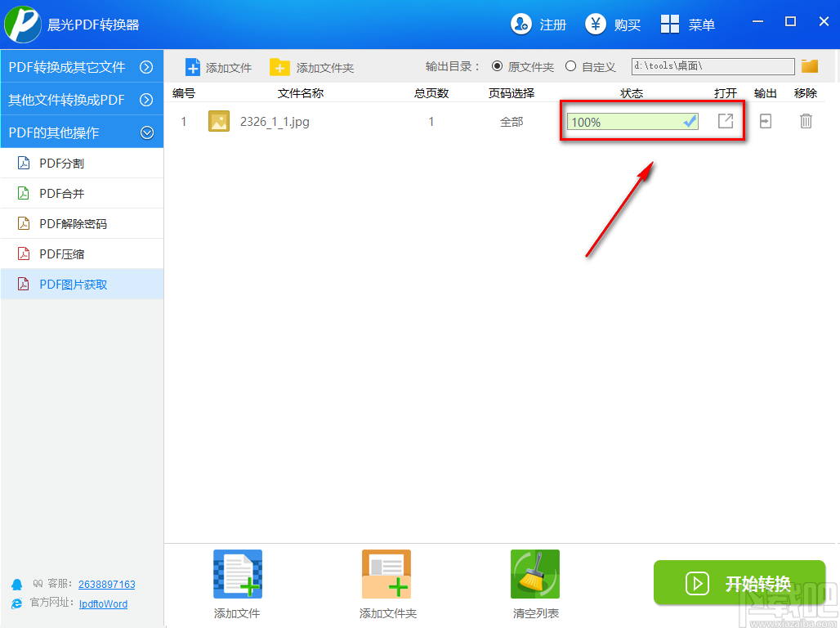Add a folder via the bottom 添加文件夹 icon
The height and width of the screenshot is (628, 840).
click(386, 573)
